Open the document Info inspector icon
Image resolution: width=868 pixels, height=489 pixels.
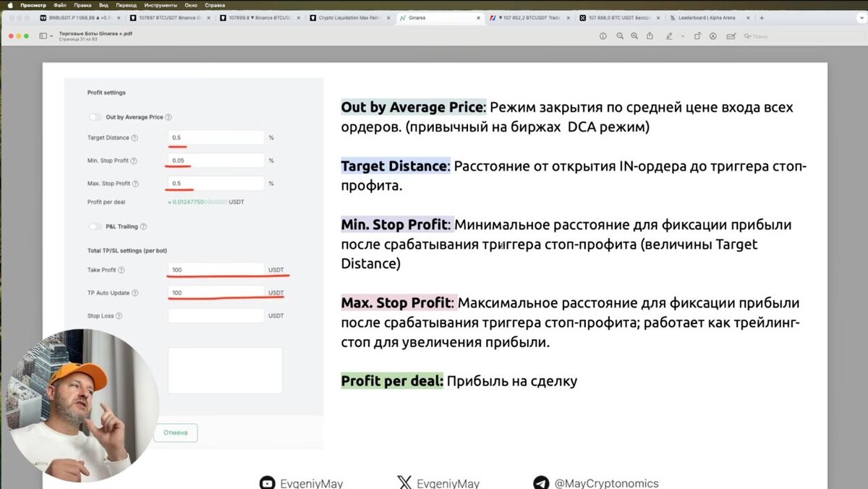point(603,35)
